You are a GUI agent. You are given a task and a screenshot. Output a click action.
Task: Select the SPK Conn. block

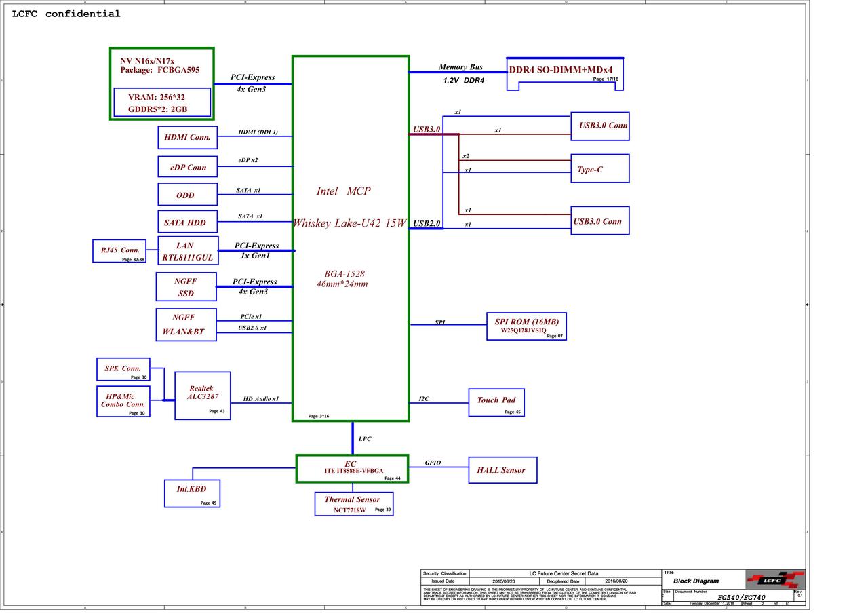[x=123, y=369]
